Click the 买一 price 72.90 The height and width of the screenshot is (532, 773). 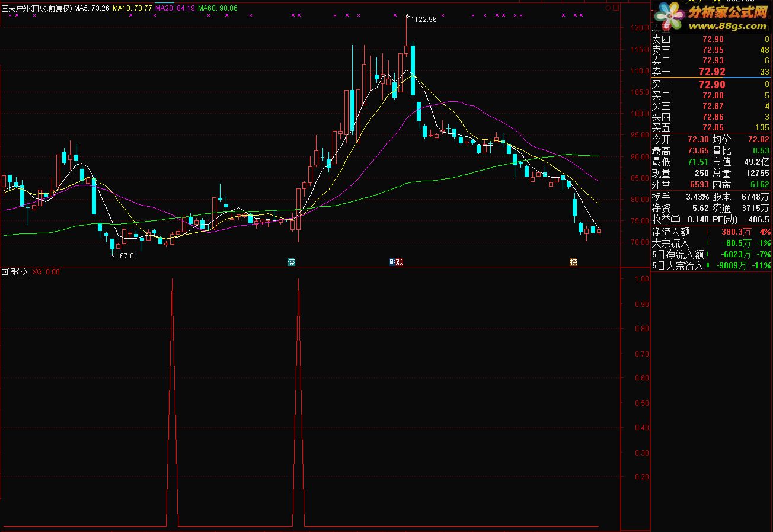coord(711,85)
